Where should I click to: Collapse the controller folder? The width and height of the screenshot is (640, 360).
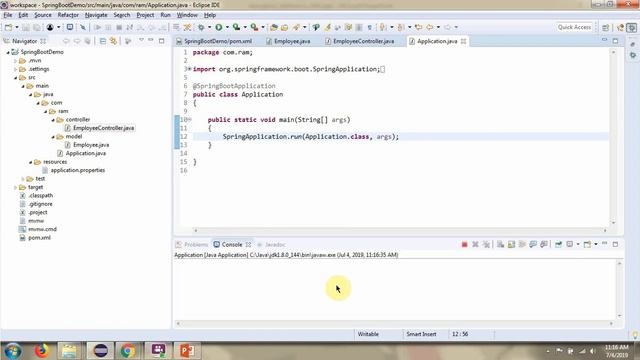(x=53, y=120)
